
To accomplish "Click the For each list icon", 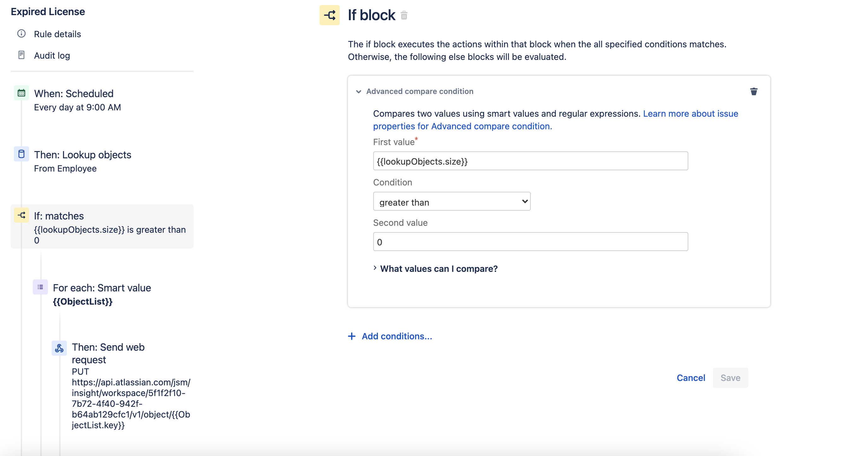I will coord(40,287).
